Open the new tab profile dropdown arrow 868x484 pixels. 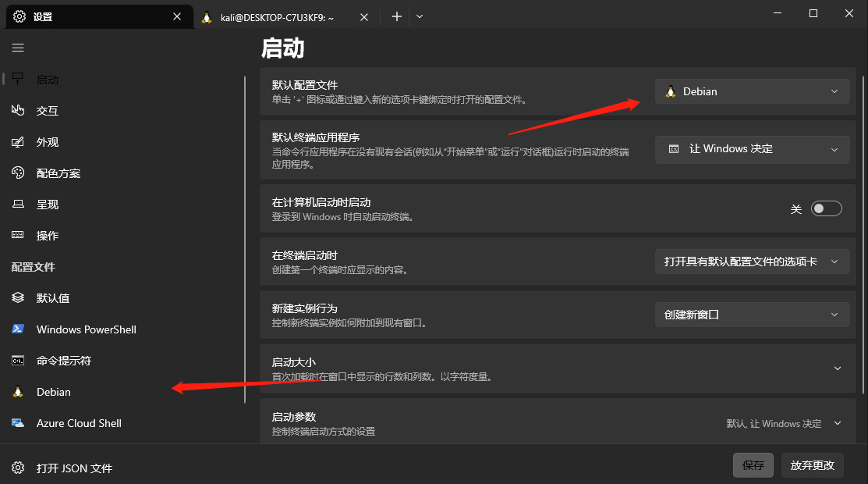[x=420, y=16]
